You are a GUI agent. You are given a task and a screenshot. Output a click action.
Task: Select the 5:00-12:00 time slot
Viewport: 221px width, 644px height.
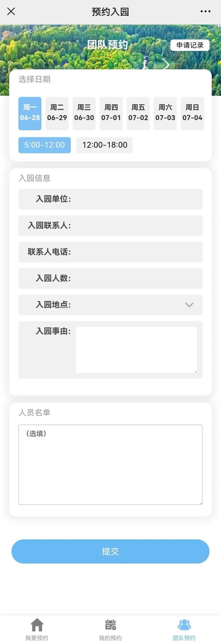pyautogui.click(x=44, y=145)
